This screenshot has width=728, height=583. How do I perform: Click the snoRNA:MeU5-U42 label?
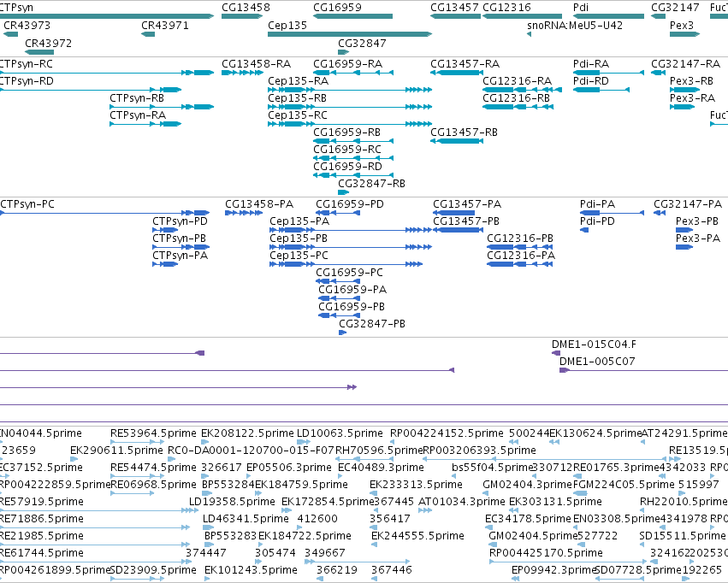click(575, 26)
